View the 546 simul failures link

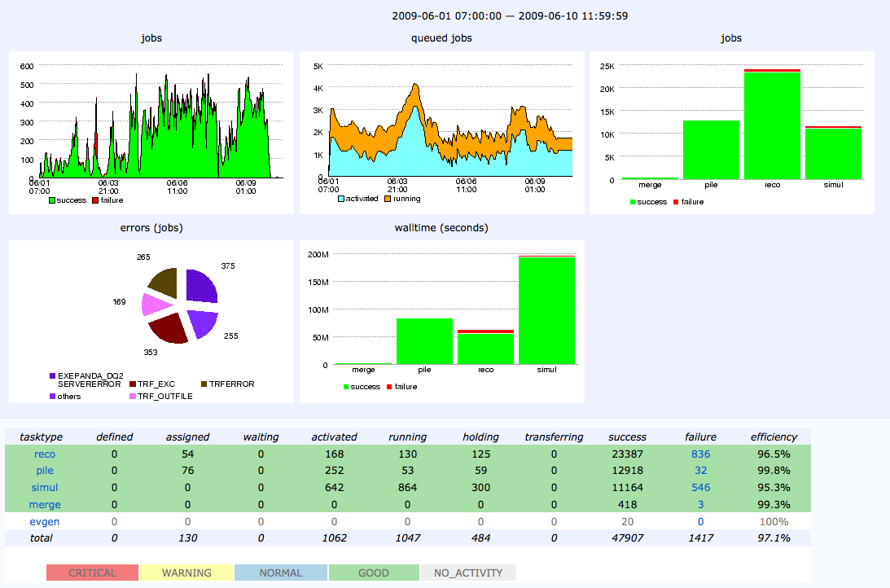coord(700,488)
